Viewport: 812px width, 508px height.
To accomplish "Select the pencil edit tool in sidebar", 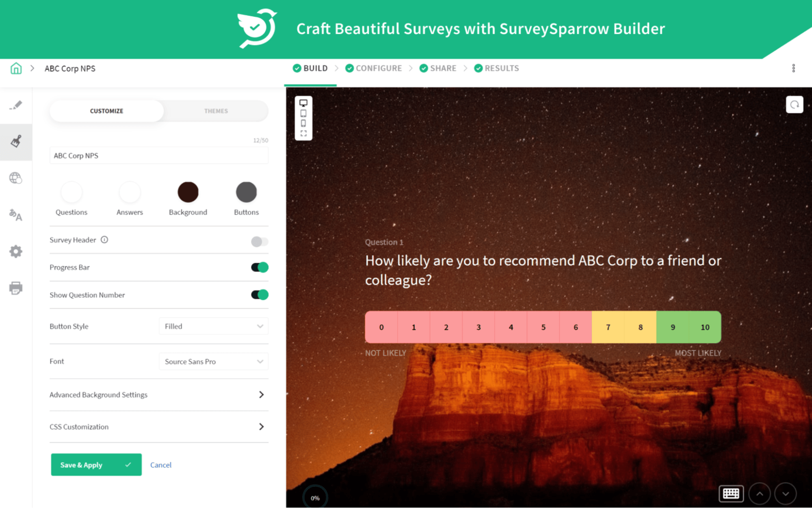I will pyautogui.click(x=16, y=105).
